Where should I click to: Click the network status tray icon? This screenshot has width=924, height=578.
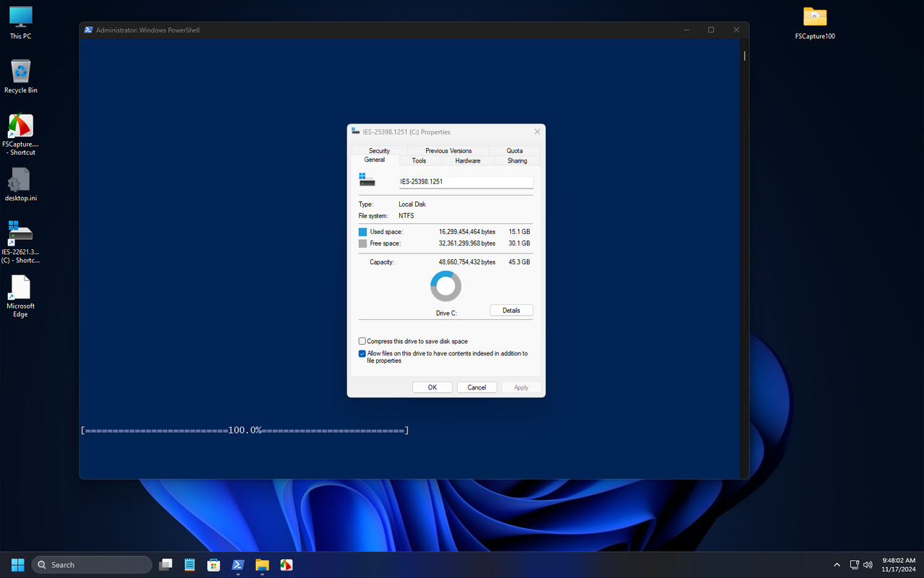[x=854, y=564]
